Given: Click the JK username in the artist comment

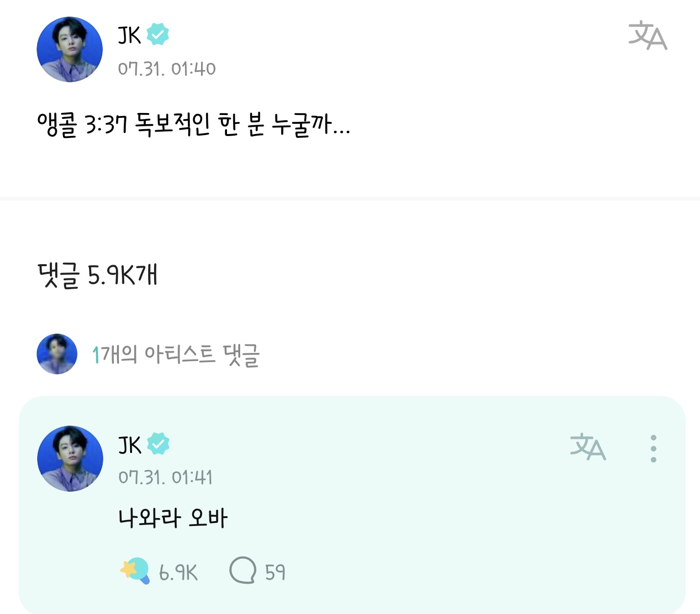Looking at the screenshot, I should (x=130, y=445).
